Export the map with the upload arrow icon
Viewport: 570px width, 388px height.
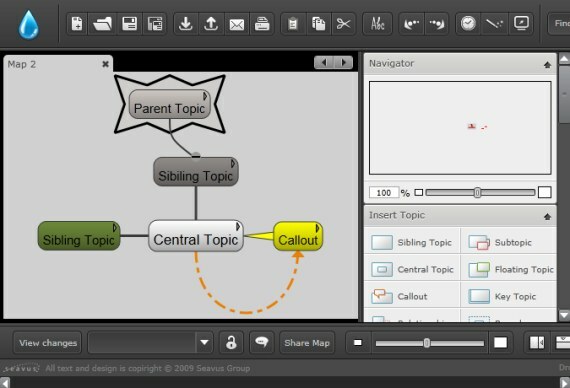211,24
